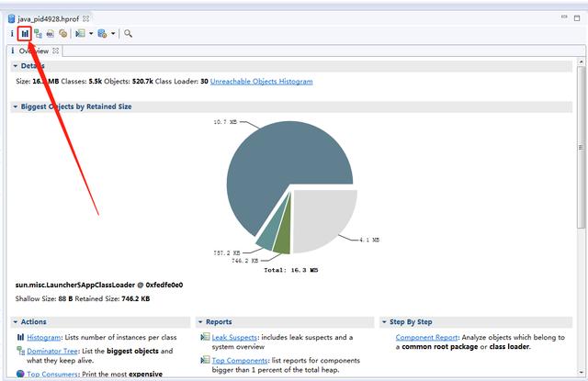This screenshot has height=381, width=588.
Task: Open the Unreachable Objects Histogram link
Action: tap(261, 82)
